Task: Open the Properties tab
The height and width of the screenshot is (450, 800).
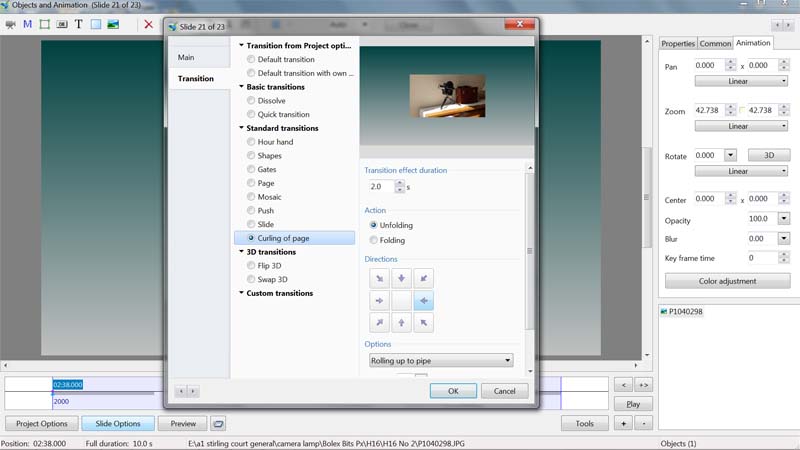Action: pos(678,43)
